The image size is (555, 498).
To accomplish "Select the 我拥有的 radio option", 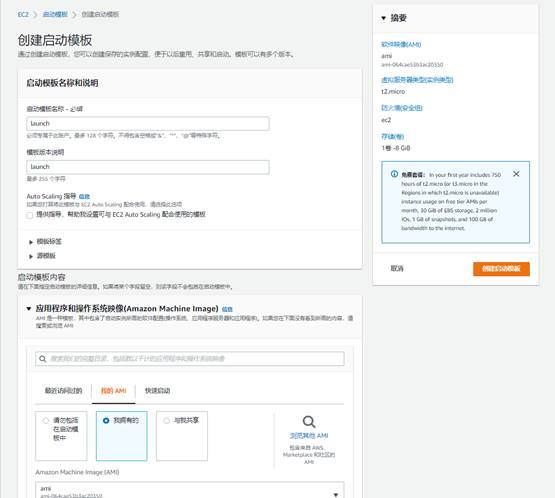I will tap(106, 420).
